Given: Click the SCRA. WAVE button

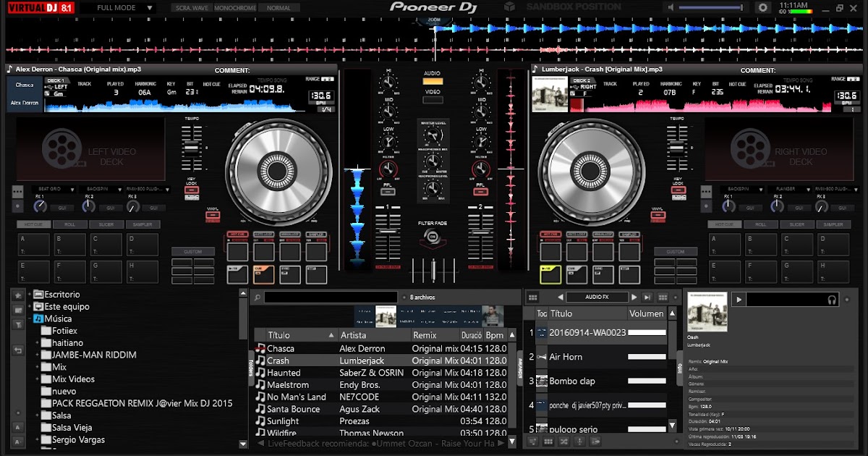Looking at the screenshot, I should (192, 8).
